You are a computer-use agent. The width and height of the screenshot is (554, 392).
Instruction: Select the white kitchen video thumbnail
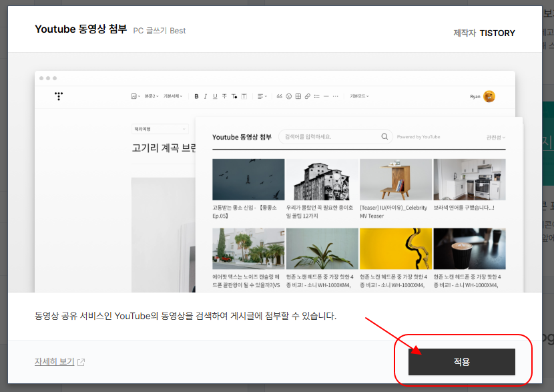(x=469, y=180)
